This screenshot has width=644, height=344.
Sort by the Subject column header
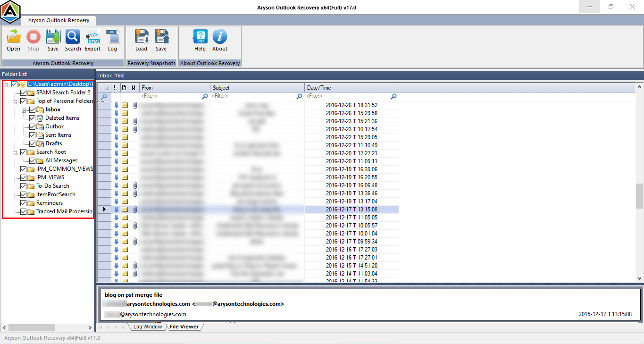click(x=258, y=88)
